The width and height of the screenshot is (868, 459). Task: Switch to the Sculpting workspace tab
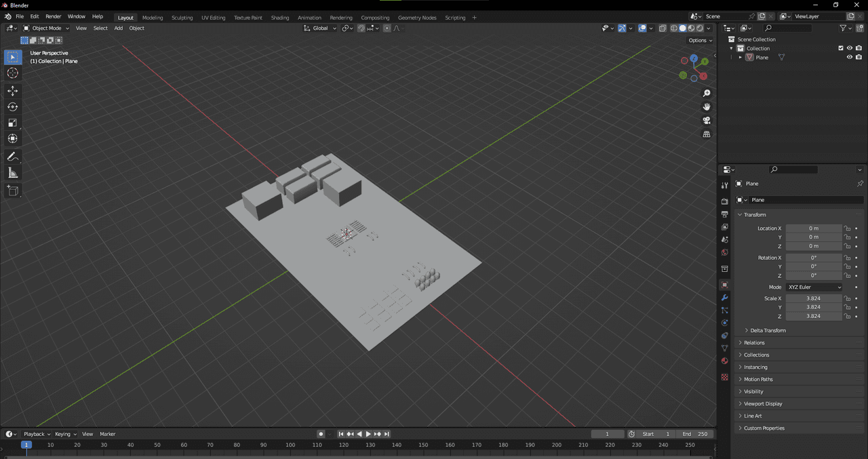click(182, 18)
